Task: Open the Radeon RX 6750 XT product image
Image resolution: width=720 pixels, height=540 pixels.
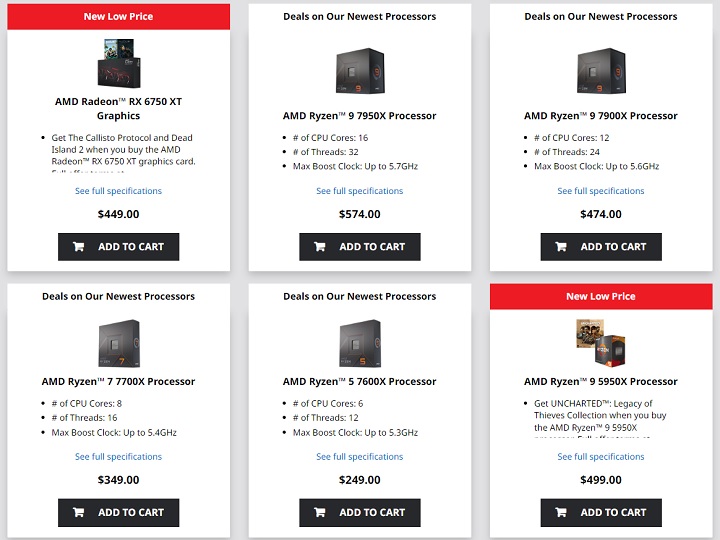Action: point(118,62)
